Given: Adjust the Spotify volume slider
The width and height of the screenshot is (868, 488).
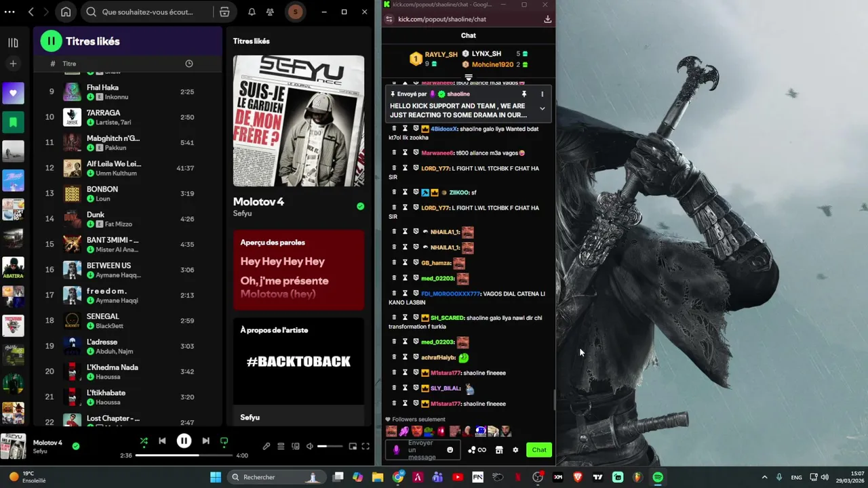Looking at the screenshot, I should point(331,447).
